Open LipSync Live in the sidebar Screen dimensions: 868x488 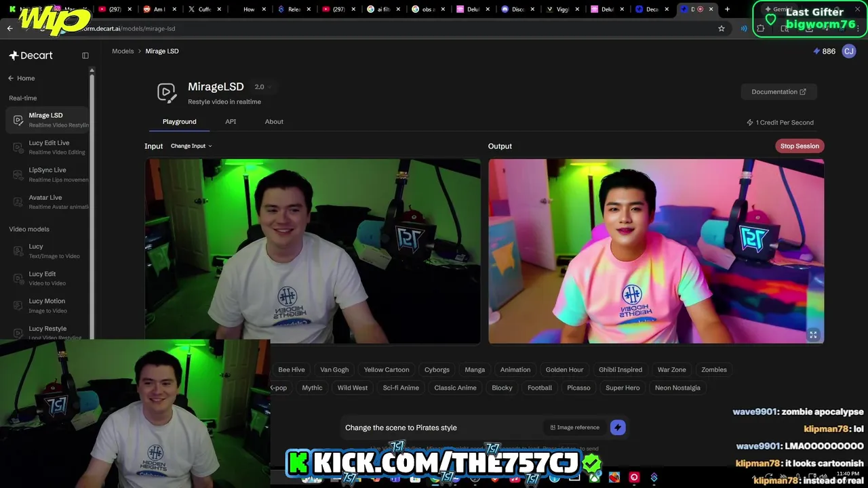[47, 174]
